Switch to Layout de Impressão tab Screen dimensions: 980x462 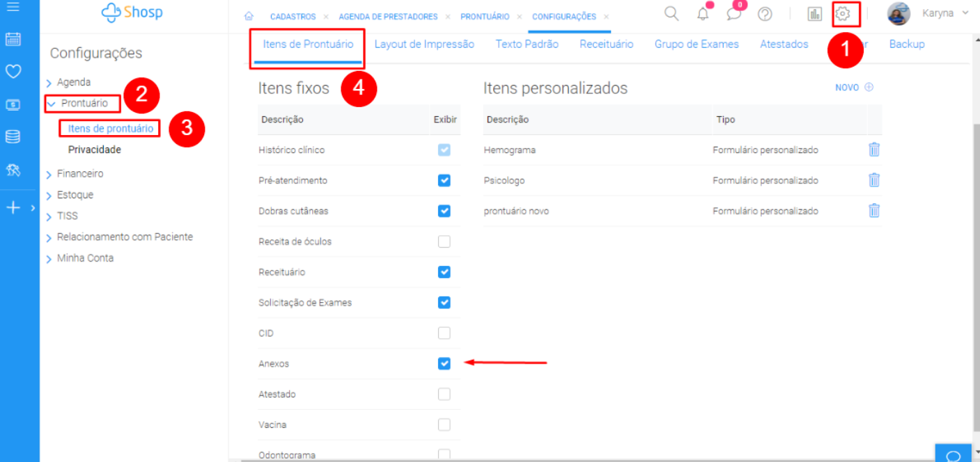click(x=424, y=45)
